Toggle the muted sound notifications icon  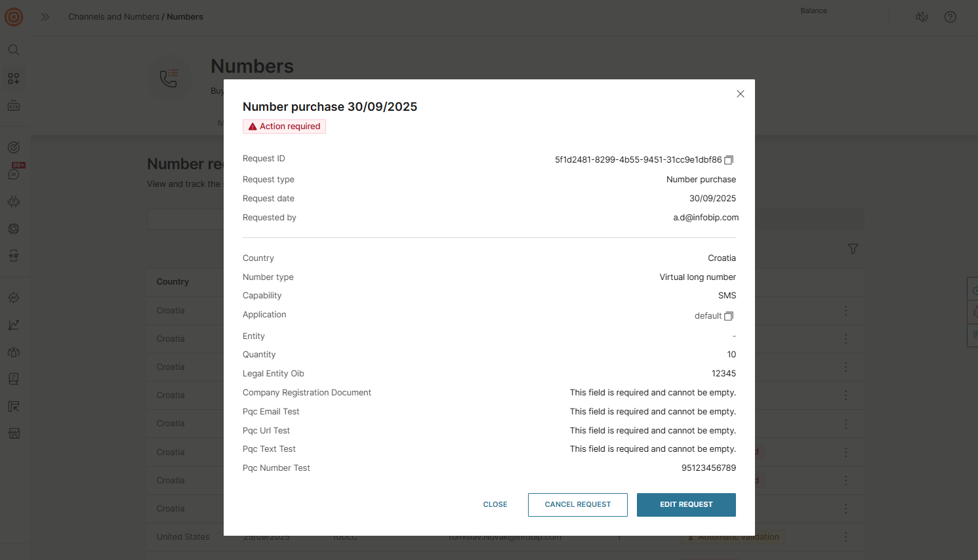tap(922, 17)
